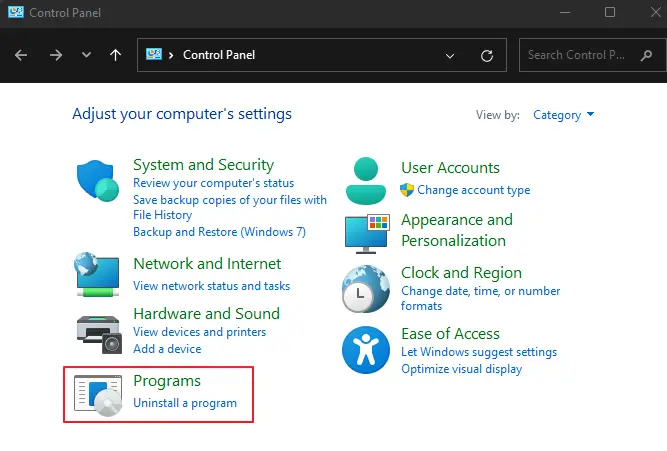Open View devices and printers
This screenshot has height=451, width=667.
[200, 332]
